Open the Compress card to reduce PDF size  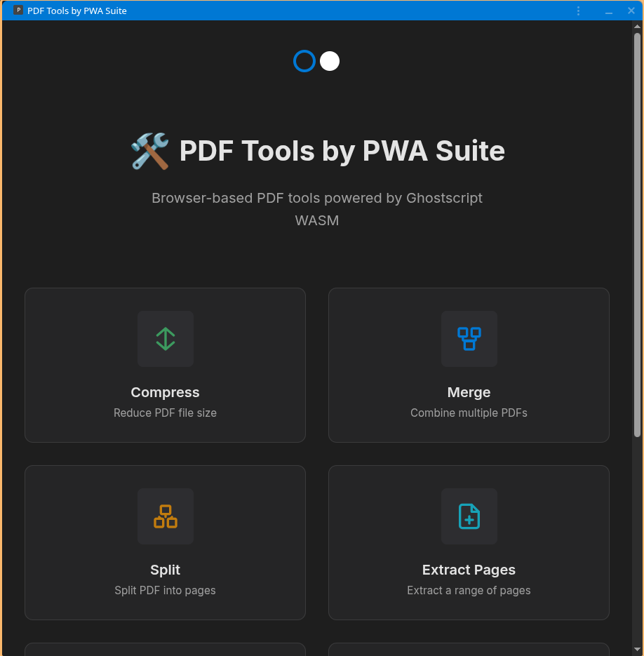click(165, 365)
